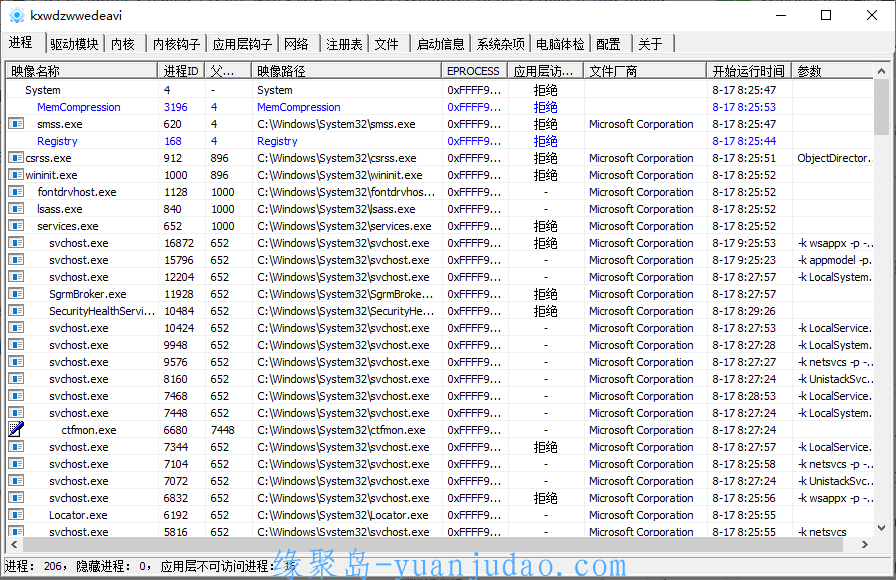This screenshot has width=896, height=580.
Task: Go to the 网络 tab
Action: [296, 44]
